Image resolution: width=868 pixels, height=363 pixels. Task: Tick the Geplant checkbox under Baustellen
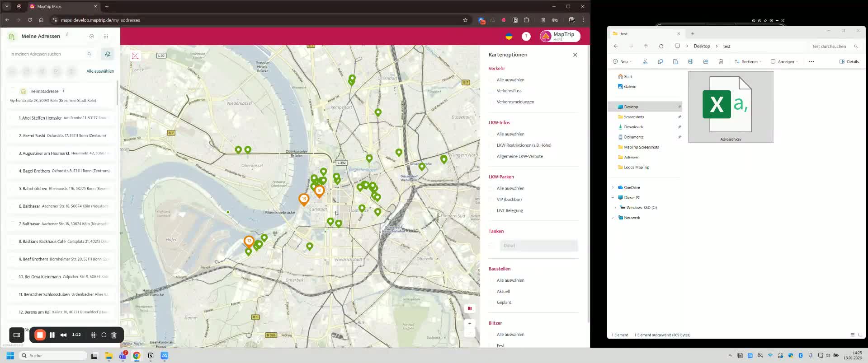pyautogui.click(x=491, y=302)
